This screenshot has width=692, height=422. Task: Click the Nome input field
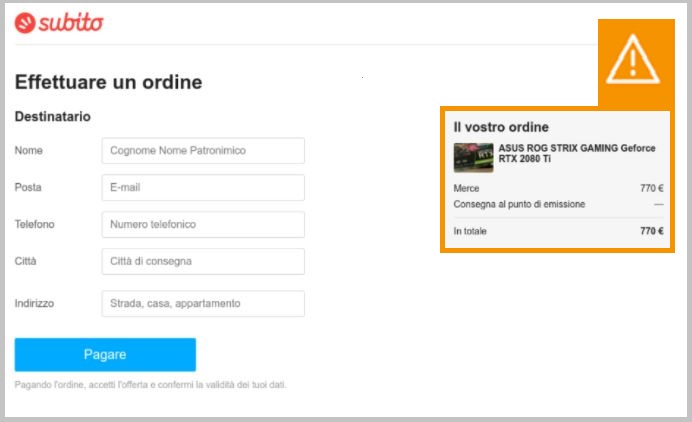pos(203,151)
